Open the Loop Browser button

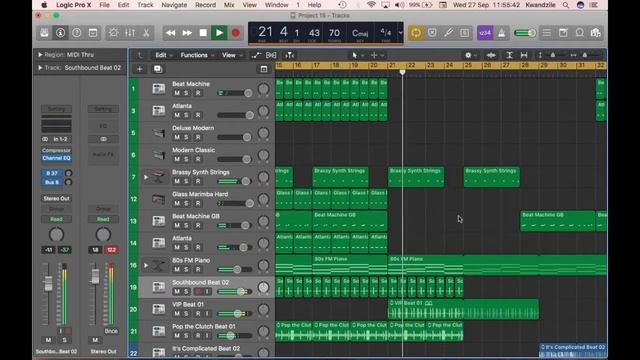click(x=580, y=33)
